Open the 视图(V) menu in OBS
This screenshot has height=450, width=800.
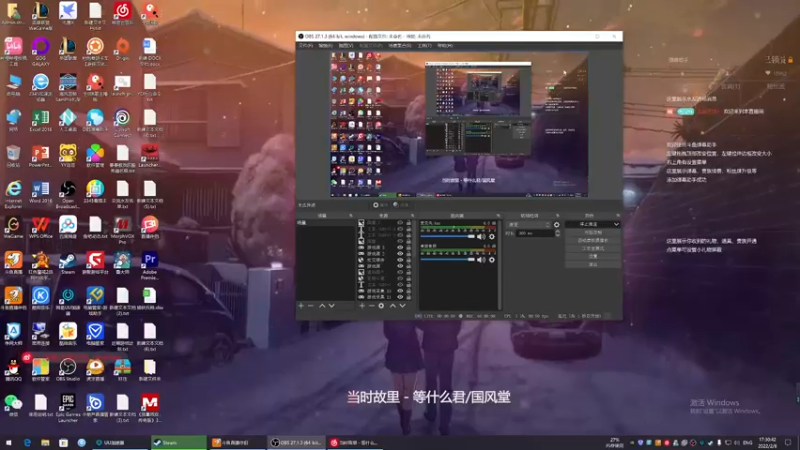pos(346,46)
